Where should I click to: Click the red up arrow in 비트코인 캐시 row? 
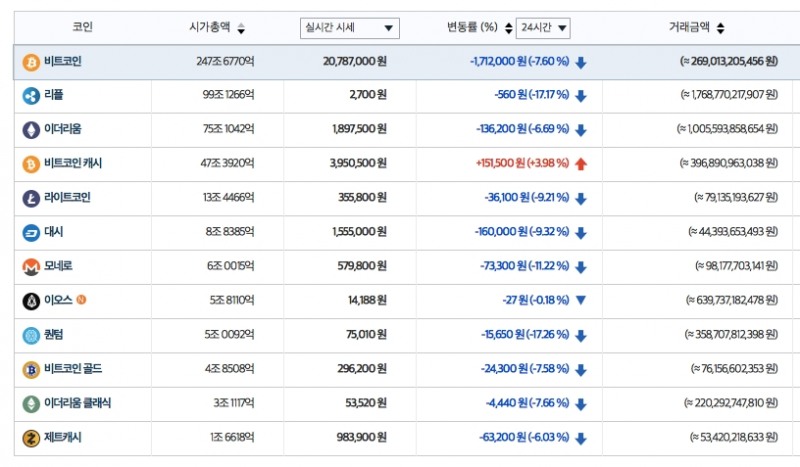click(x=581, y=164)
